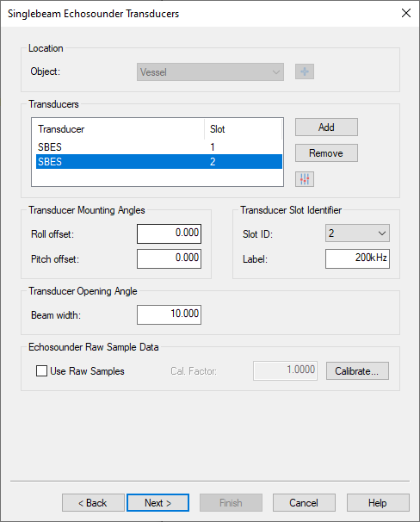Select the SBES slot 1 row
The width and height of the screenshot is (420, 522).
click(159, 146)
